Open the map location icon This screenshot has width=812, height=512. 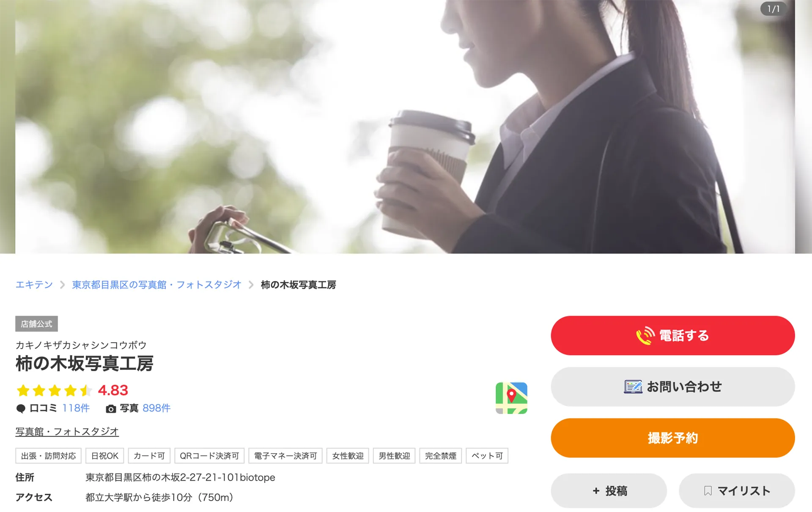511,398
